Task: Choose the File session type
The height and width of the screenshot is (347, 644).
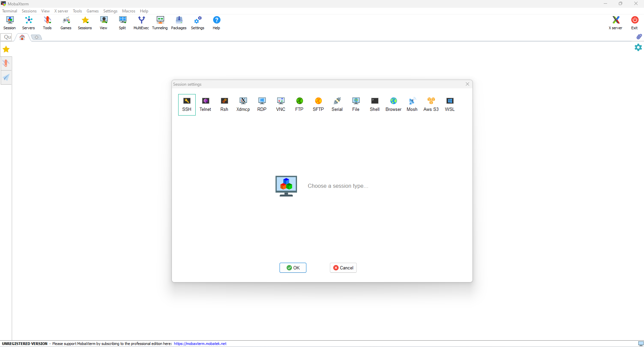Action: click(x=356, y=105)
